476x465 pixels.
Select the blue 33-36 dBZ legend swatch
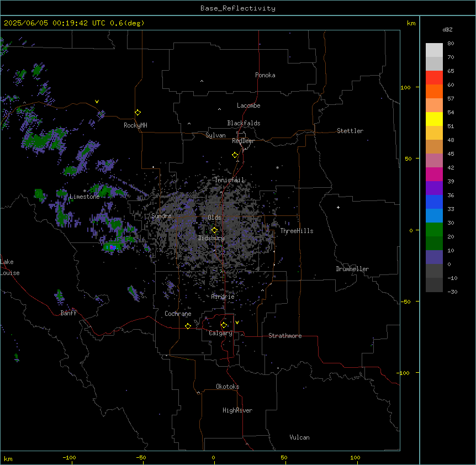(434, 202)
